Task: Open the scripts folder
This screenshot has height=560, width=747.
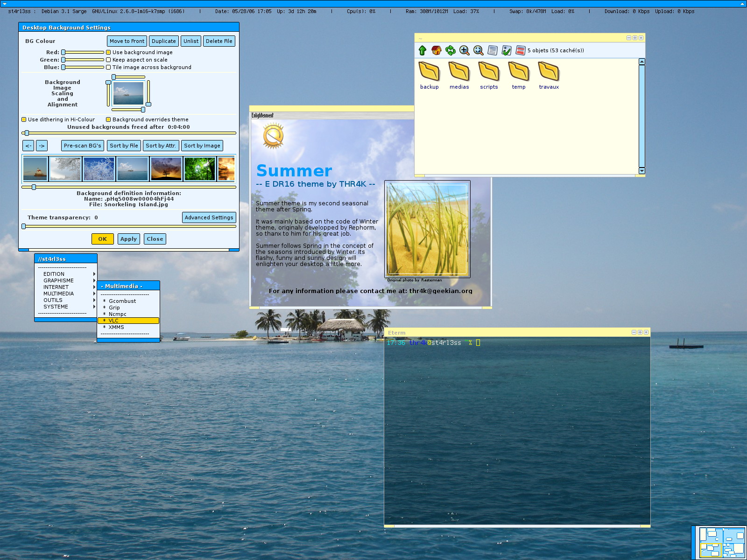Action: click(489, 75)
